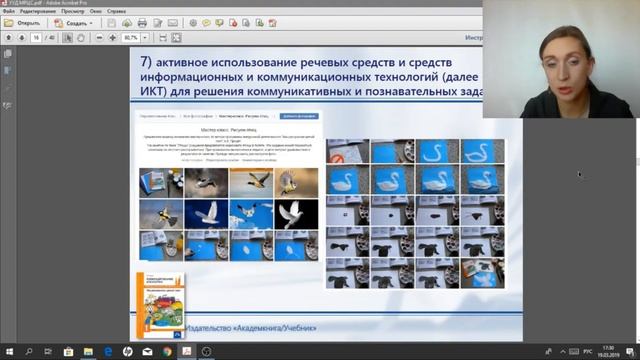Click the round app icon after Acrobat on taskbar
Image resolution: width=640 pixels, height=360 pixels.
click(206, 351)
